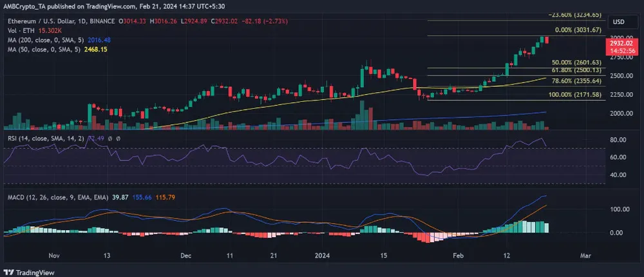This screenshot has height=277, width=644.
Task: Click the Dec marker on the time axis
Action: (186, 256)
